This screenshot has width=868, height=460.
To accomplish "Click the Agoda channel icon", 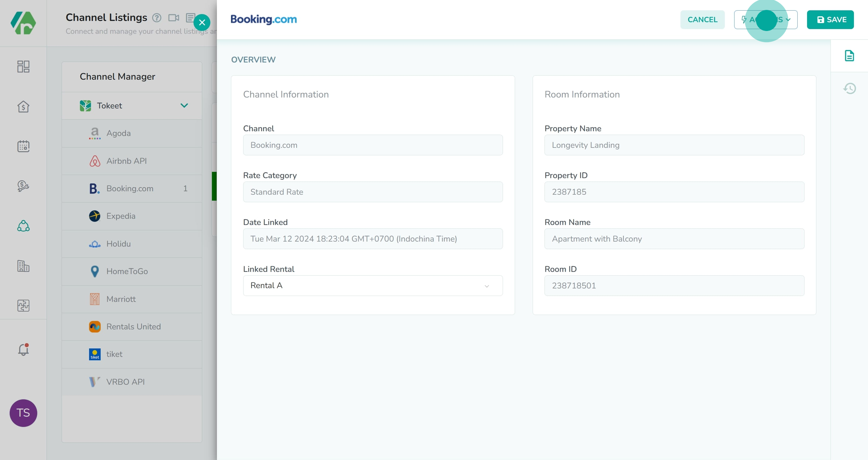I will pyautogui.click(x=94, y=133).
